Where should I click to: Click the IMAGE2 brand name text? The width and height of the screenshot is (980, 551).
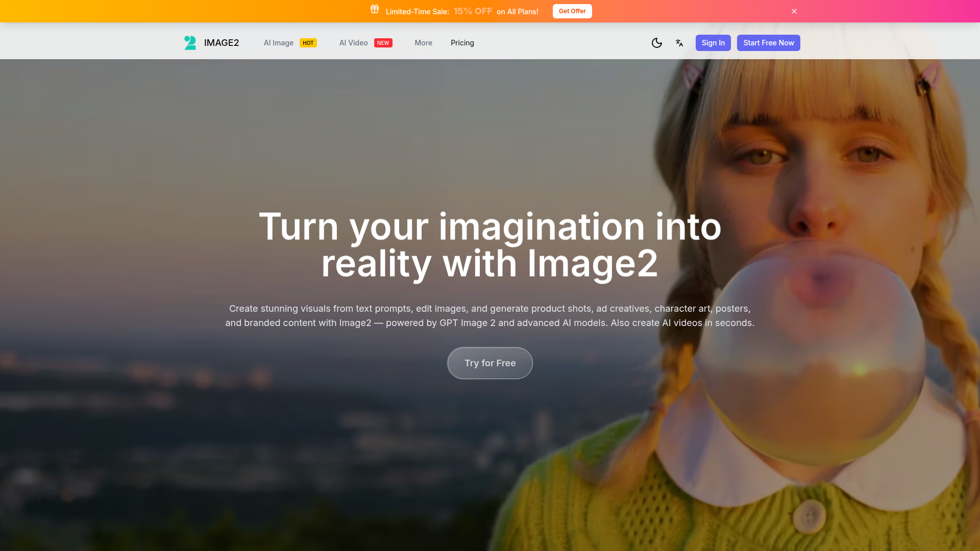coord(222,43)
